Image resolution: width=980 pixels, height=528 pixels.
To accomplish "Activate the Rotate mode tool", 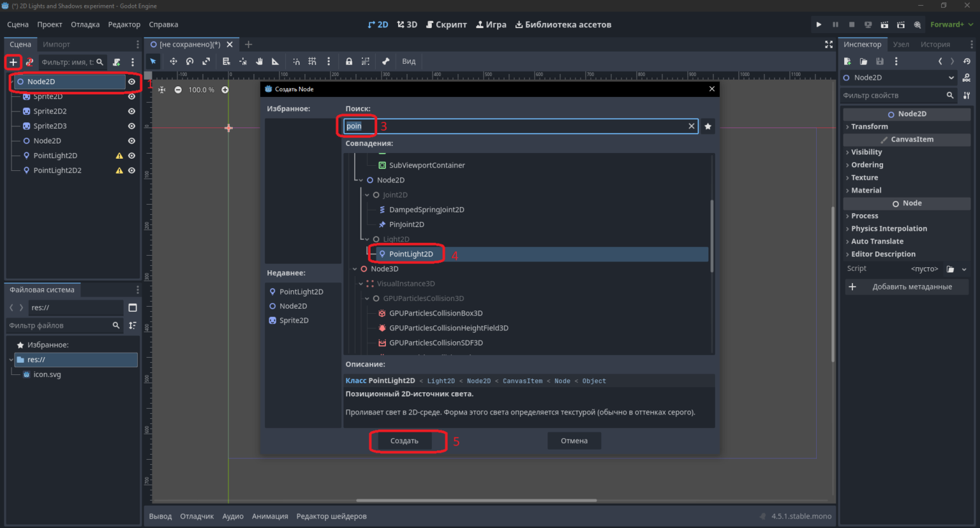I will click(189, 61).
